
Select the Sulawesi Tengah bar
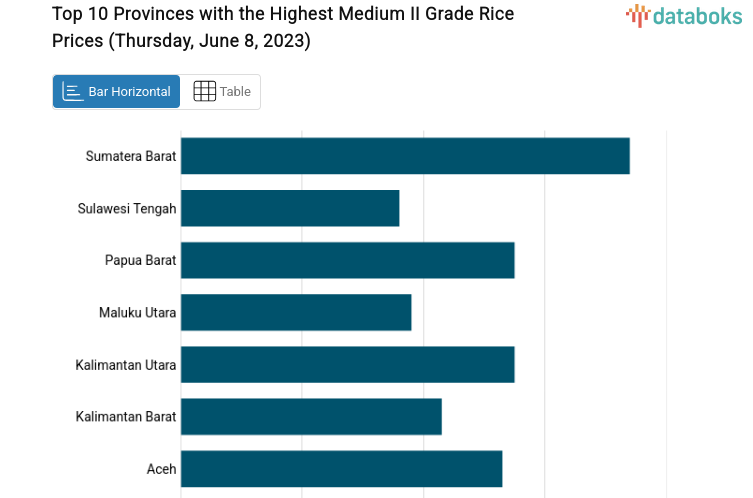290,208
